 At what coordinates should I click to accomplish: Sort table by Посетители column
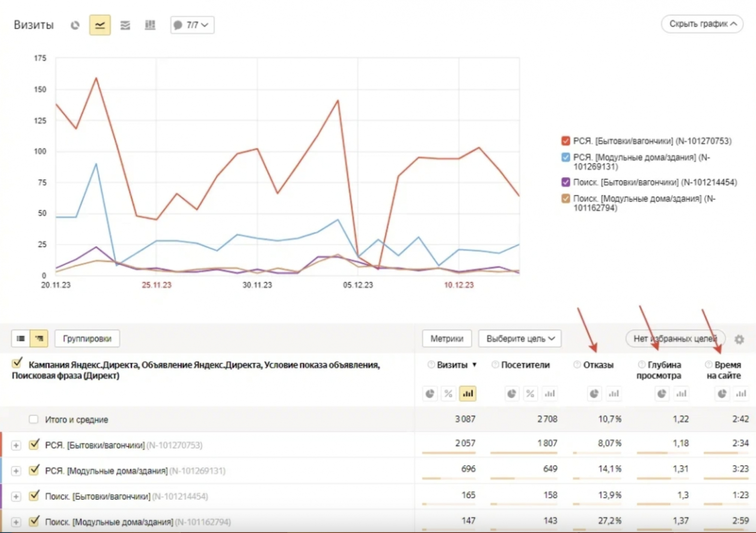(x=525, y=365)
